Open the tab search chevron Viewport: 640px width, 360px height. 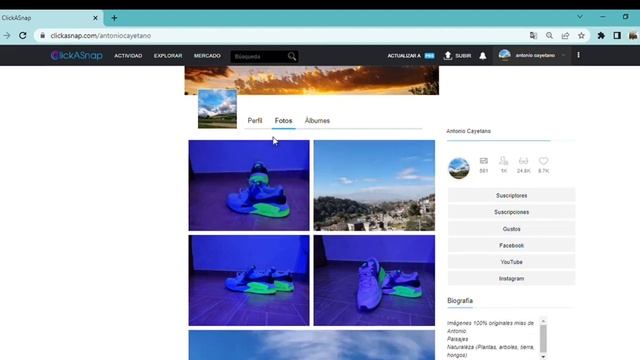tap(580, 17)
